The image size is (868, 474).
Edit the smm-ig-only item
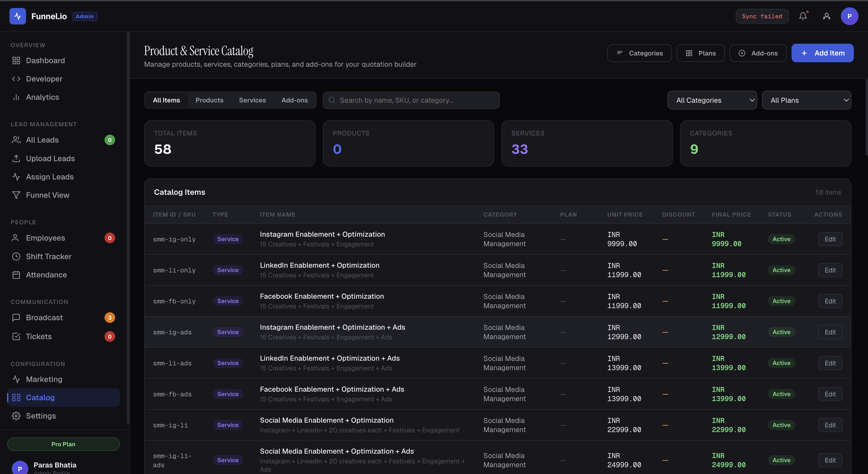click(x=830, y=239)
